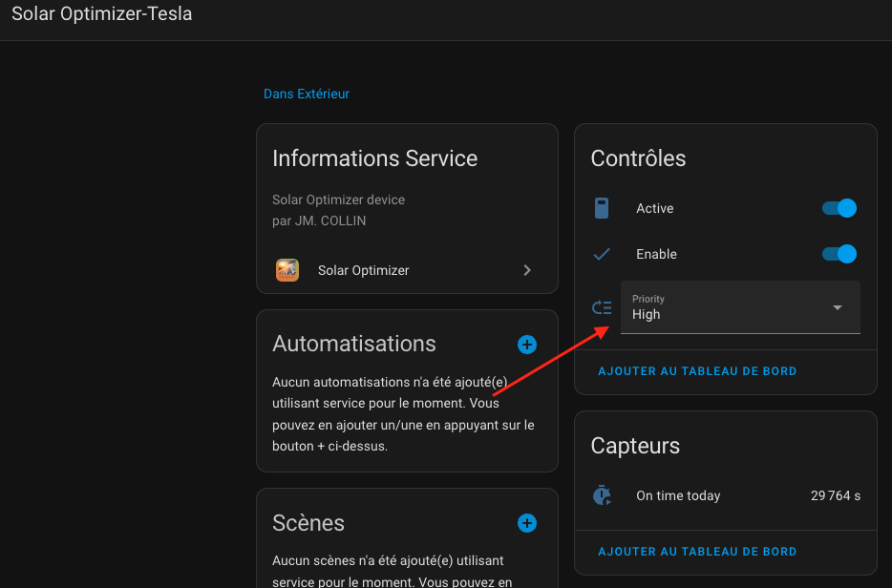
Task: Open the Priority dropdown set to High
Action: [740, 307]
